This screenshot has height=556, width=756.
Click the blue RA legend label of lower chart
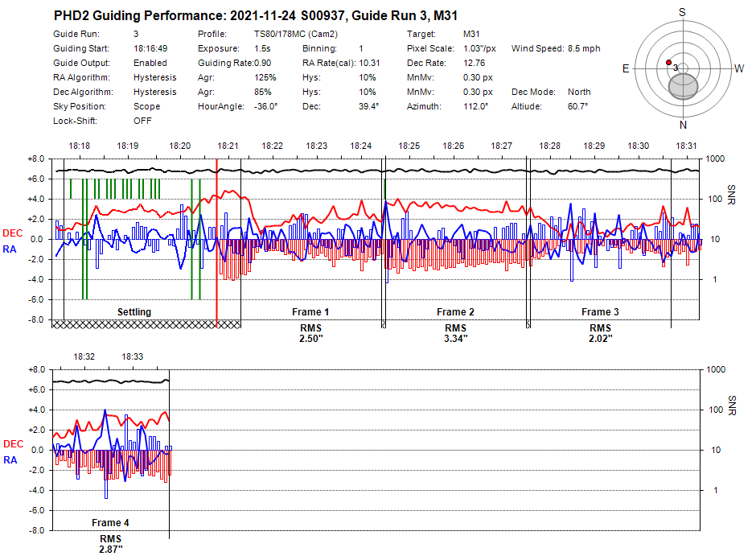coord(10,460)
